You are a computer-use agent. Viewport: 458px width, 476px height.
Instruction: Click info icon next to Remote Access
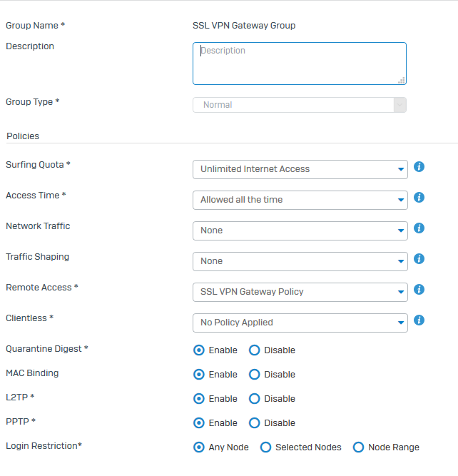click(x=419, y=290)
